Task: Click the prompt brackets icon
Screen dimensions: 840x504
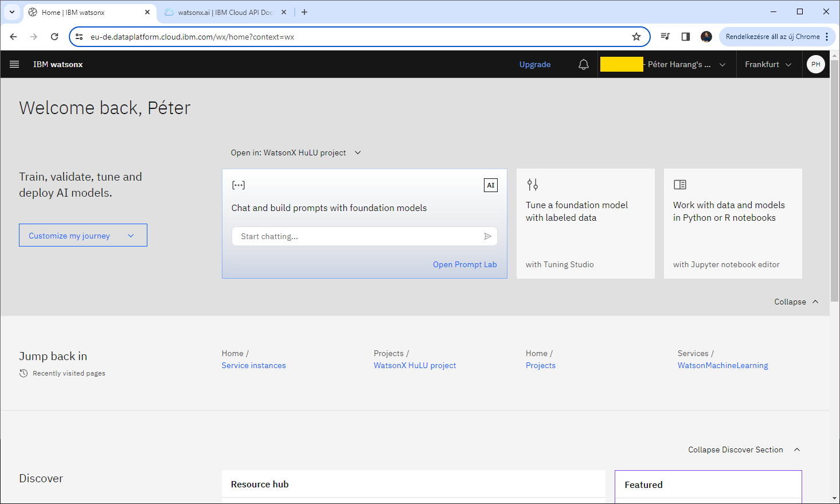Action: coord(239,185)
